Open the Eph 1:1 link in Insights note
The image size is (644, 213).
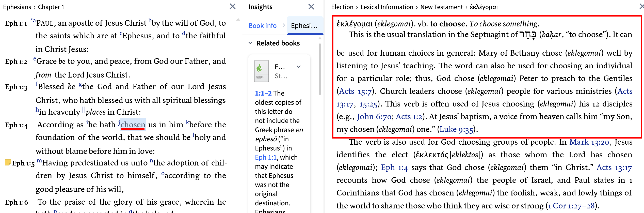pos(266,157)
